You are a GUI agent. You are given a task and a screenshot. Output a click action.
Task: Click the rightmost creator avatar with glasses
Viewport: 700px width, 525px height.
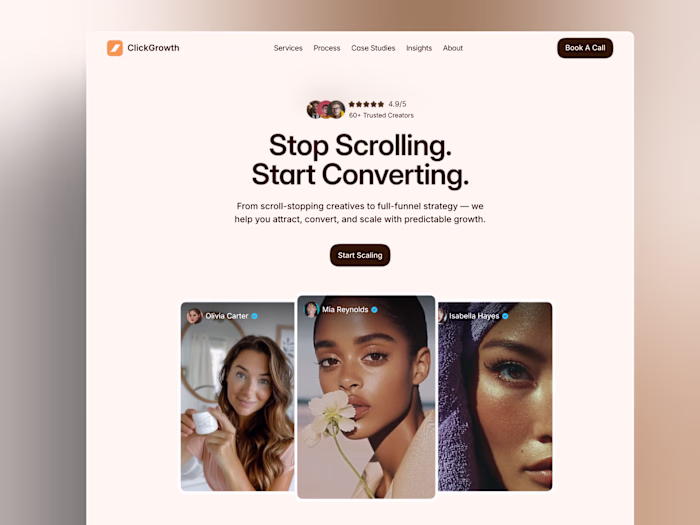[337, 109]
